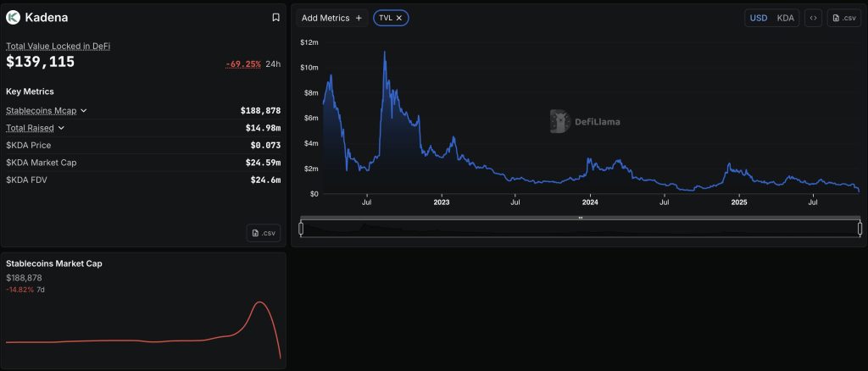
Task: Bookmark the Kadena chain page
Action: (x=275, y=18)
